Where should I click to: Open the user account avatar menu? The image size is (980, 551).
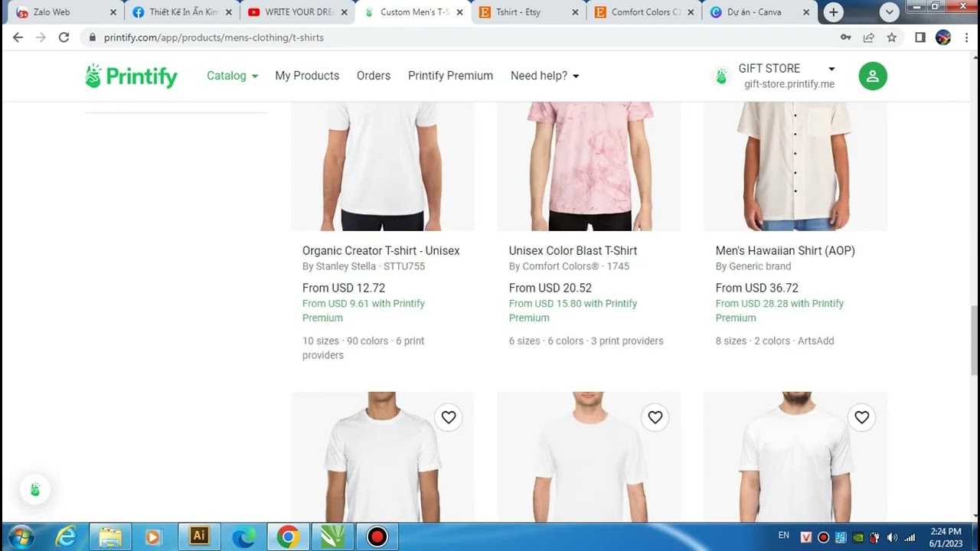coord(872,76)
